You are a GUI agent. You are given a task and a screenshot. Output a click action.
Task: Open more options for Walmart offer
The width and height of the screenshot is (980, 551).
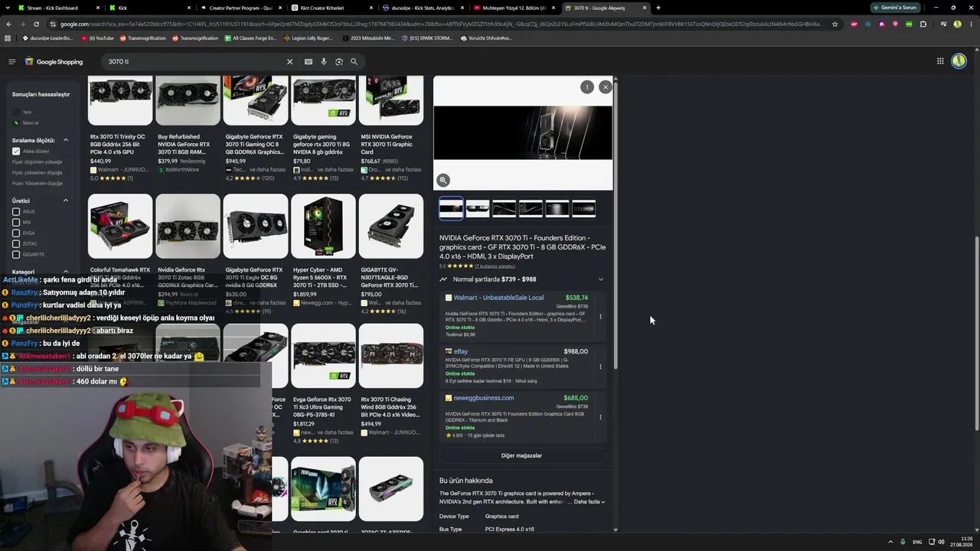(600, 316)
